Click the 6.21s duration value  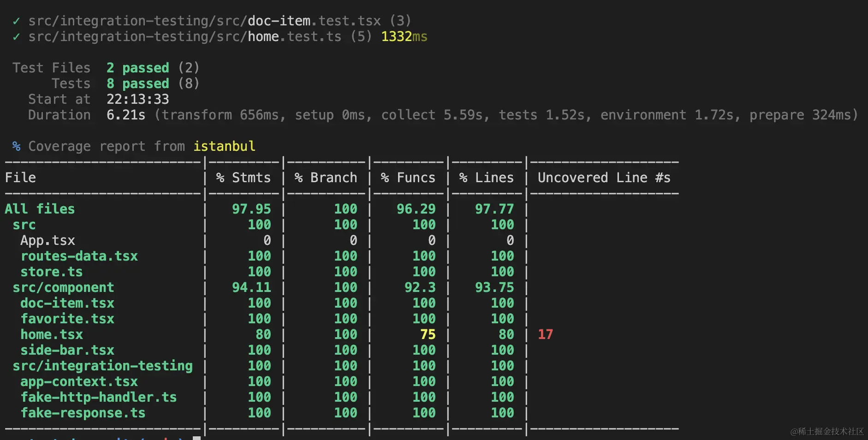click(x=126, y=115)
